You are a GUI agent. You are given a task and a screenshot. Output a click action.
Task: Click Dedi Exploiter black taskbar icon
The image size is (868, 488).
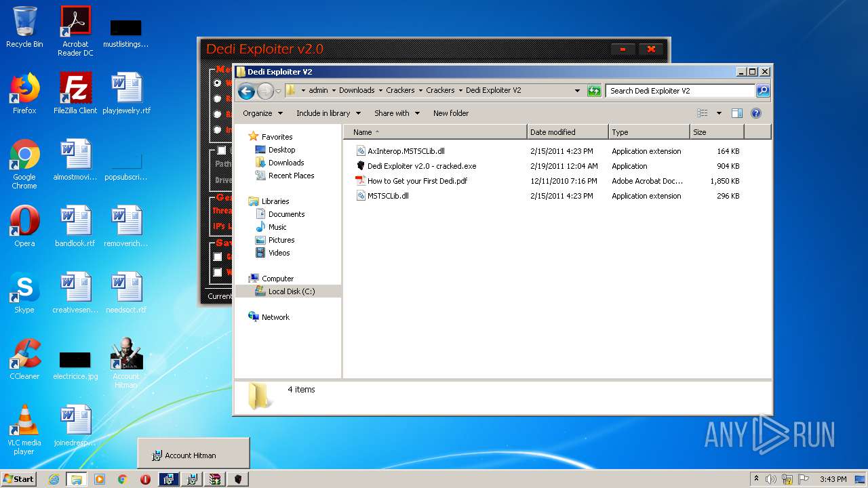click(x=237, y=479)
